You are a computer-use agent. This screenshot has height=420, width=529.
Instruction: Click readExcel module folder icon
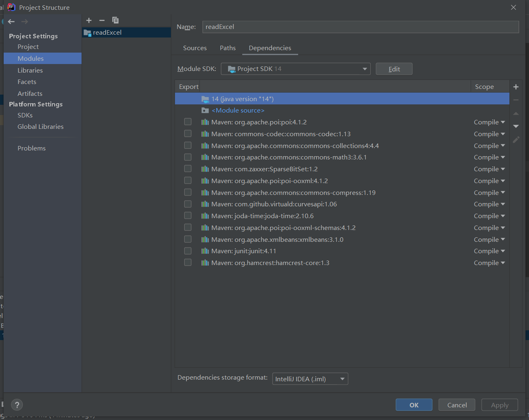point(87,33)
